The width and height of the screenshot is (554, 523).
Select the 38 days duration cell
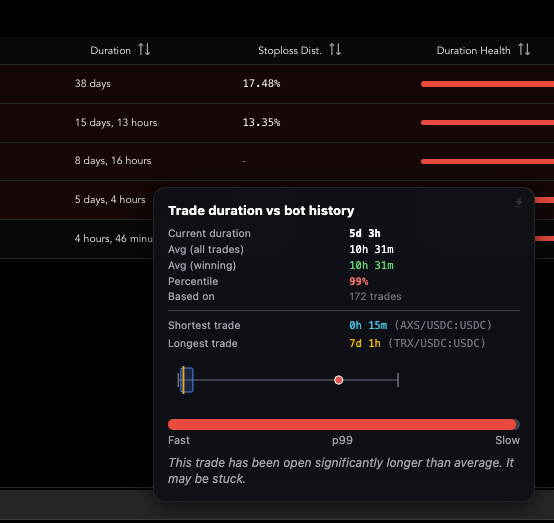click(x=93, y=84)
